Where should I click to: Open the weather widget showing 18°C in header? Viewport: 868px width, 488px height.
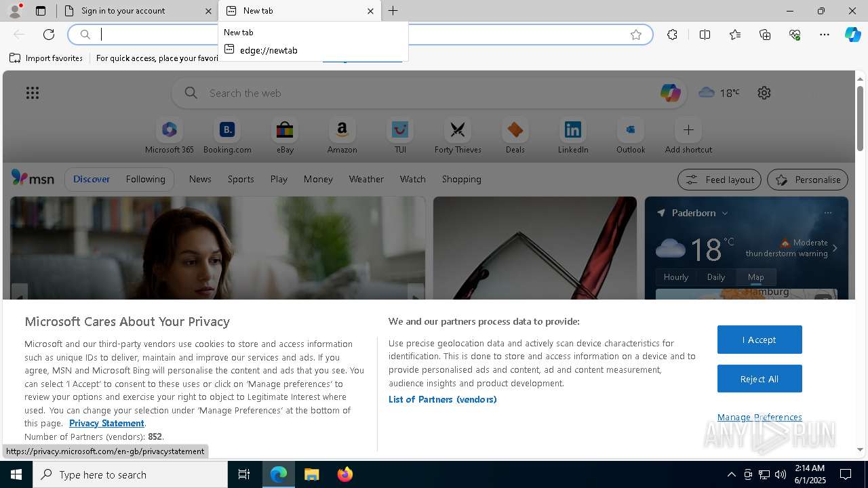coord(719,93)
